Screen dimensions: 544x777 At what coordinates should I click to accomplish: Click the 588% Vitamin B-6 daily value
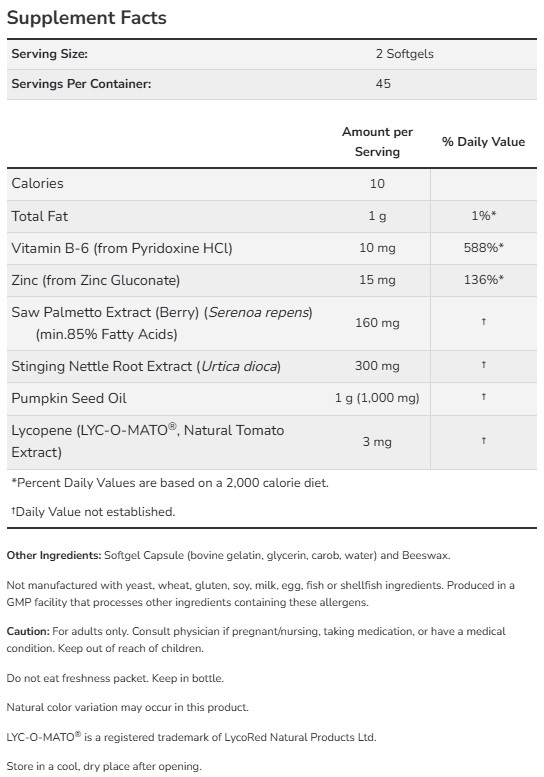(x=484, y=248)
